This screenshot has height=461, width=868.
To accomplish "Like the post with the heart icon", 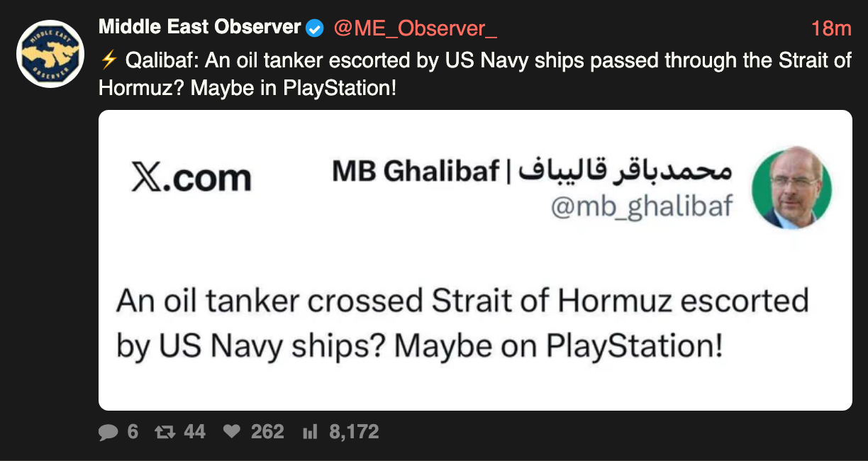I will (232, 432).
